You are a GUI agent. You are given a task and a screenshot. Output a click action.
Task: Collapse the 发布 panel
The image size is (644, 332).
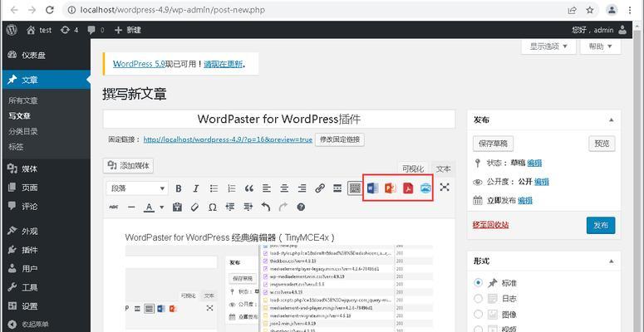pos(611,120)
